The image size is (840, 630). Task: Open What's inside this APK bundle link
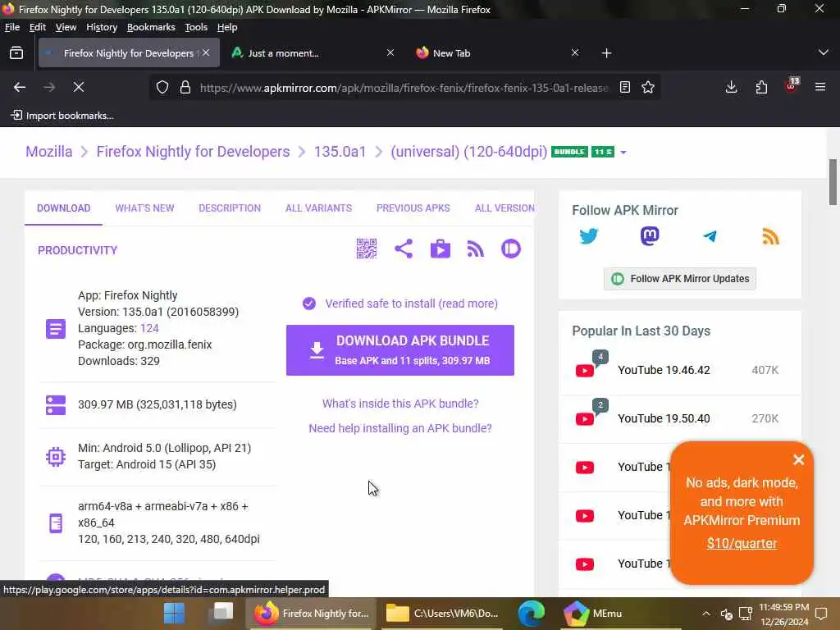400,404
